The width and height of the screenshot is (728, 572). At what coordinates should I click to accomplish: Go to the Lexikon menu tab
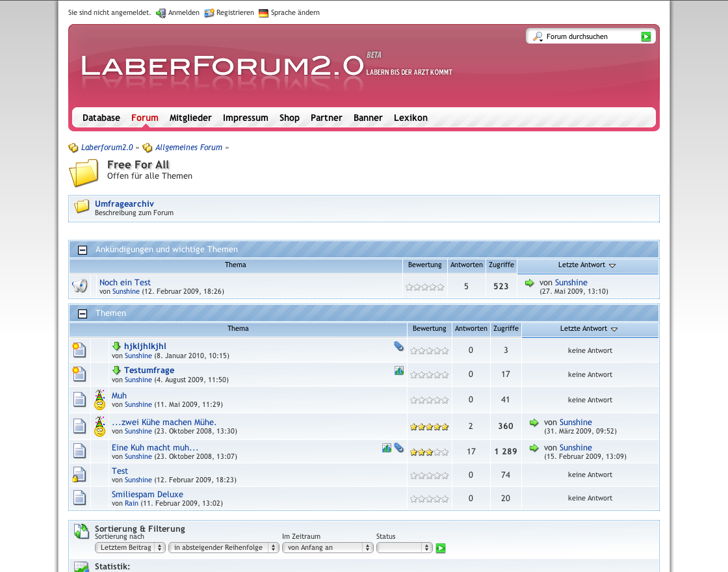[410, 118]
